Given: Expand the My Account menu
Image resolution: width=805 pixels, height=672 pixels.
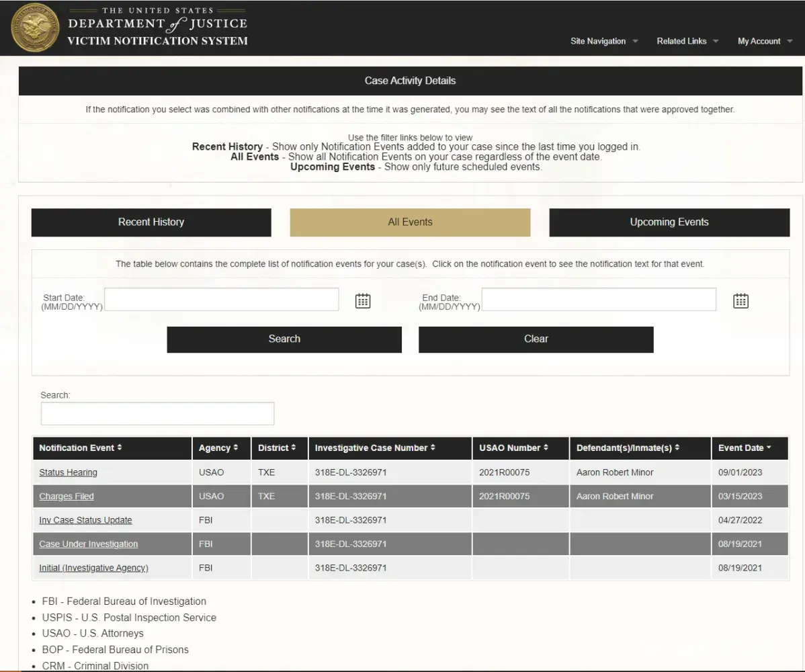Looking at the screenshot, I should 764,42.
